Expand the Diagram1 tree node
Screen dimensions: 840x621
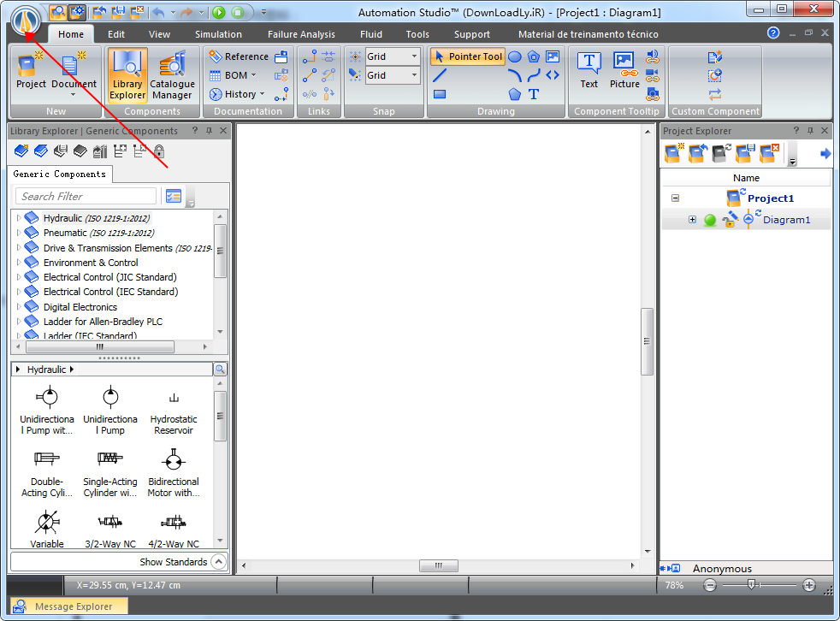point(692,220)
